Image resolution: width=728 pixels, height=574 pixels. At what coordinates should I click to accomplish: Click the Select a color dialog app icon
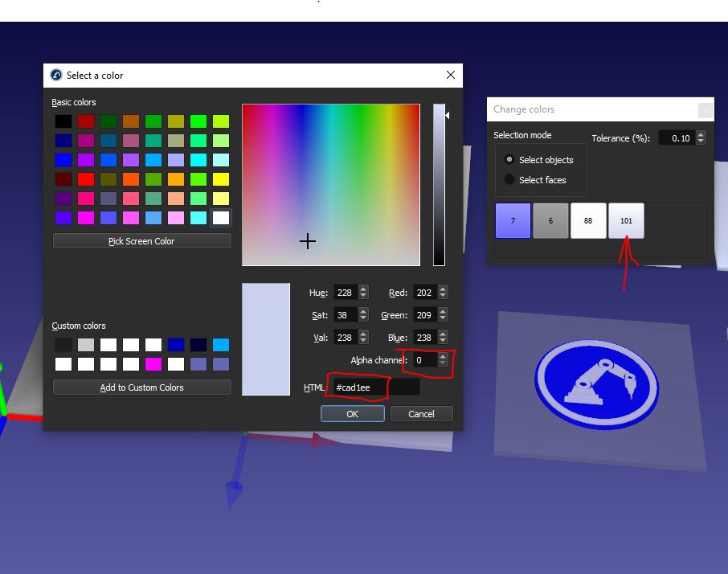click(56, 76)
